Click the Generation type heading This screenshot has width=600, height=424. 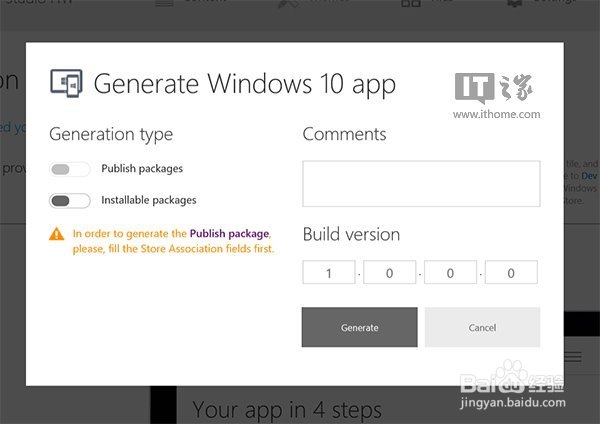(111, 134)
